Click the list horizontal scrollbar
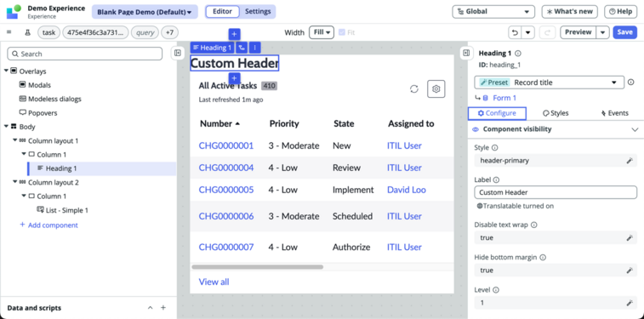644x319 pixels. click(258, 267)
